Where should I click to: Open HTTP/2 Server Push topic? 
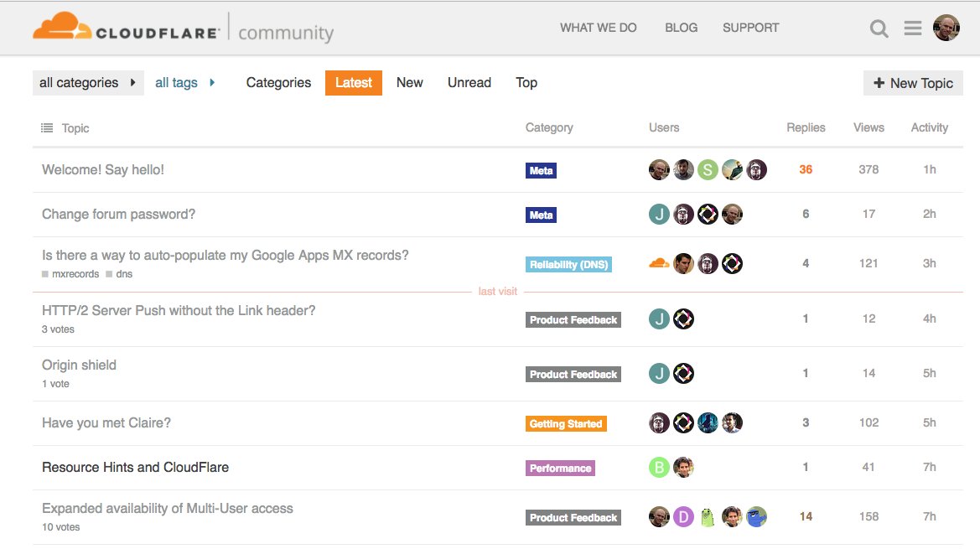click(179, 310)
